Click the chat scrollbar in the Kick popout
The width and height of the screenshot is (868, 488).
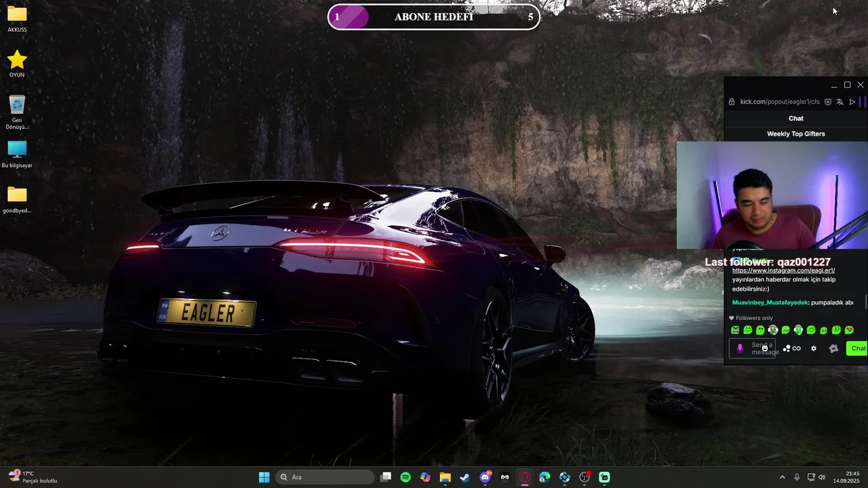[x=866, y=302]
